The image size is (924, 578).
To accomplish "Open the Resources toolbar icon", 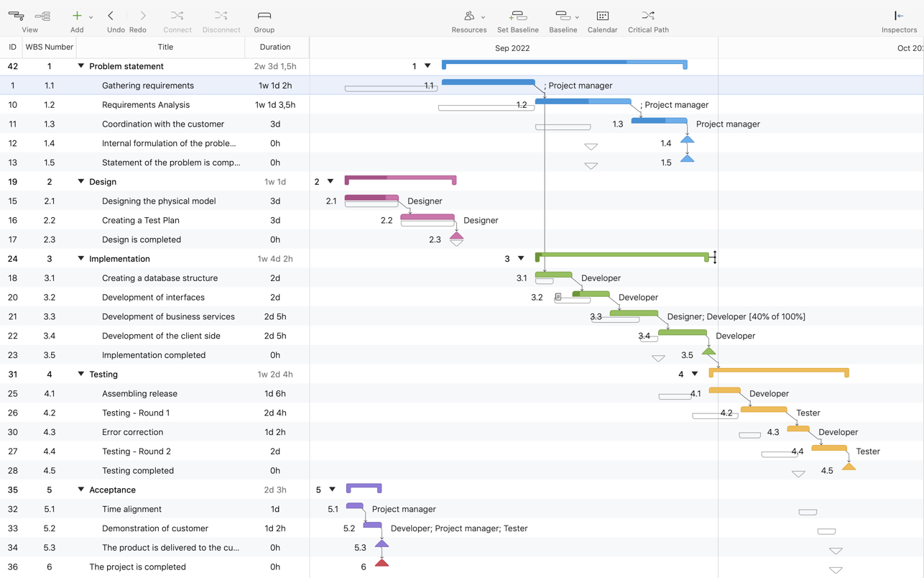I will 468,16.
